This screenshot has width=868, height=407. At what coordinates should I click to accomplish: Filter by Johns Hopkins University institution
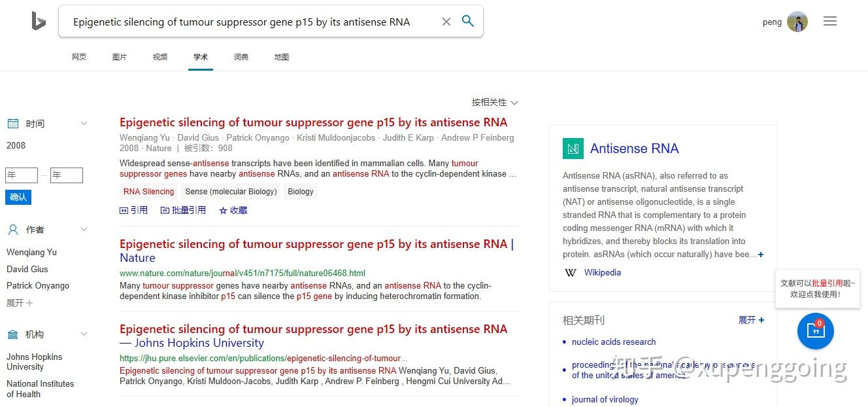(x=35, y=362)
